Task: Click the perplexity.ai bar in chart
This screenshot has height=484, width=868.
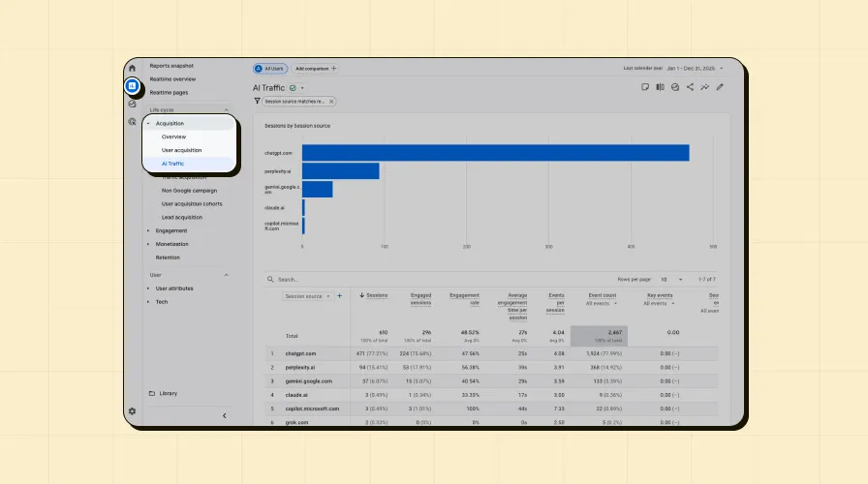Action: click(x=340, y=171)
